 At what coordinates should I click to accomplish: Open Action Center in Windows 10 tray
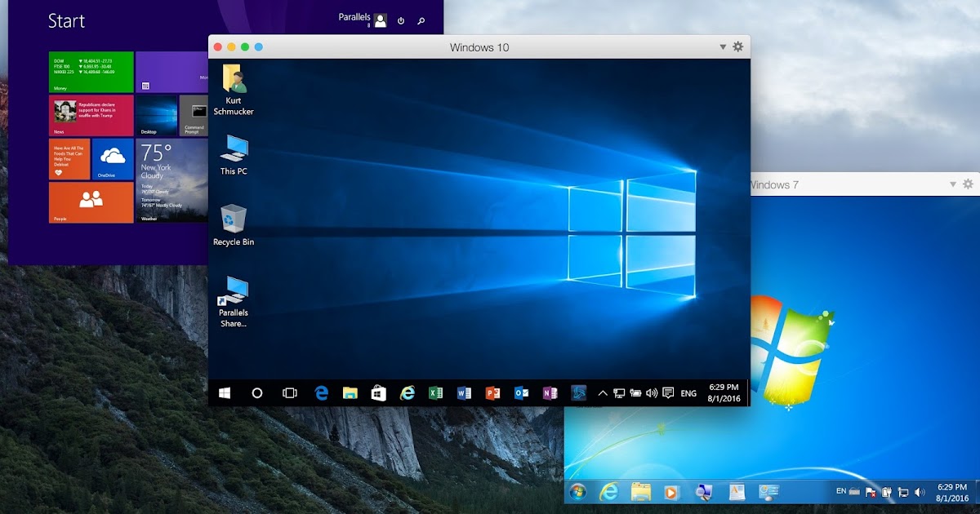point(668,393)
